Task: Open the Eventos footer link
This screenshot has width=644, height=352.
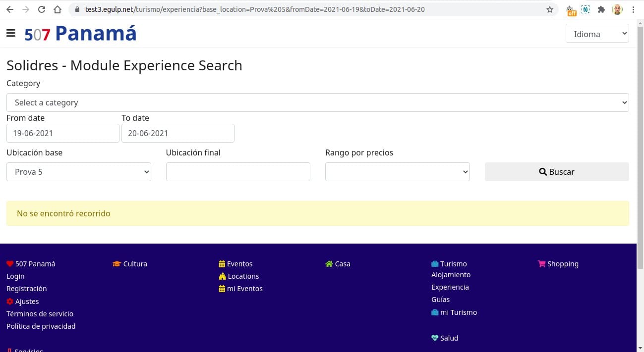Action: coord(239,264)
